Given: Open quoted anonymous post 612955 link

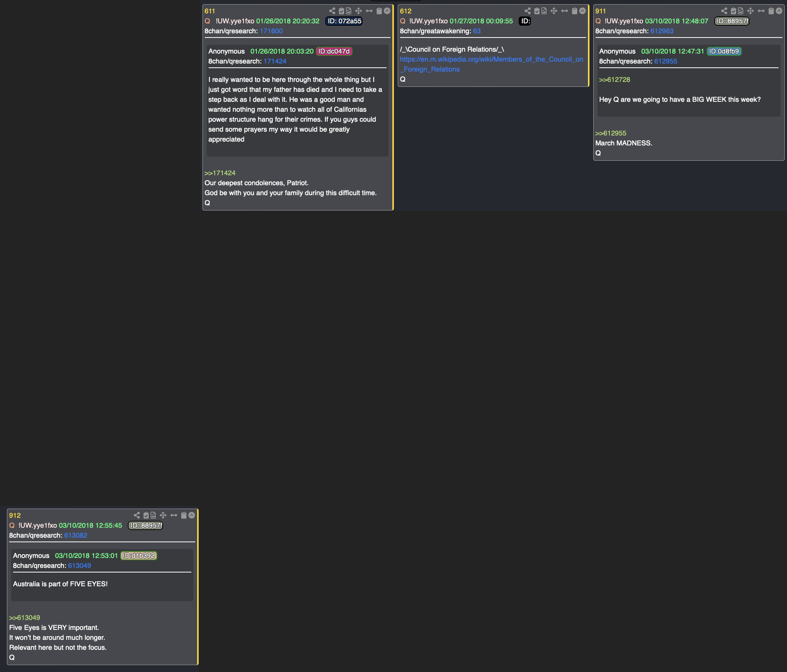Looking at the screenshot, I should click(x=666, y=61).
